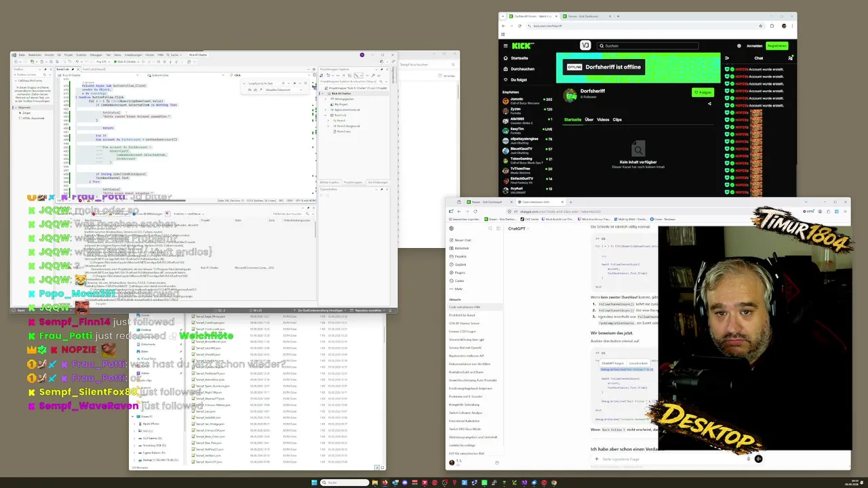Open the apps grid icon under Kick address bar
Screen dimensions: 868x488
pyautogui.click(x=502, y=35)
